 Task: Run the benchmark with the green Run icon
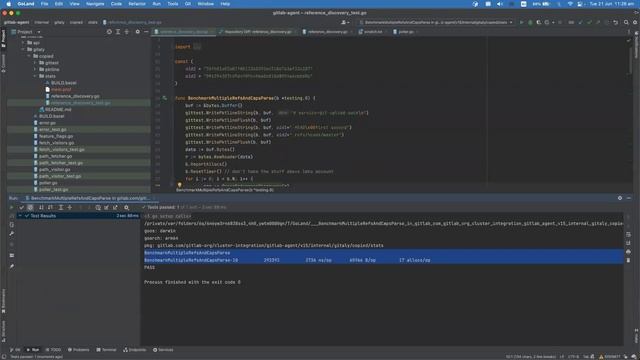(x=521, y=22)
